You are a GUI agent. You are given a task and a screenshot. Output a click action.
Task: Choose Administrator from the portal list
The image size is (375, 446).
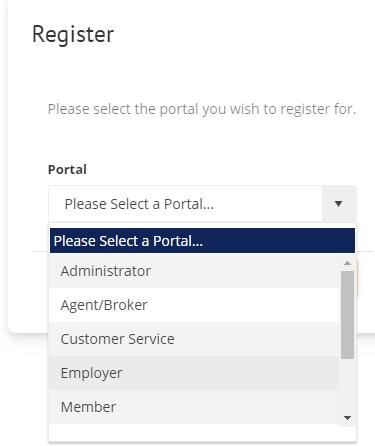point(194,271)
